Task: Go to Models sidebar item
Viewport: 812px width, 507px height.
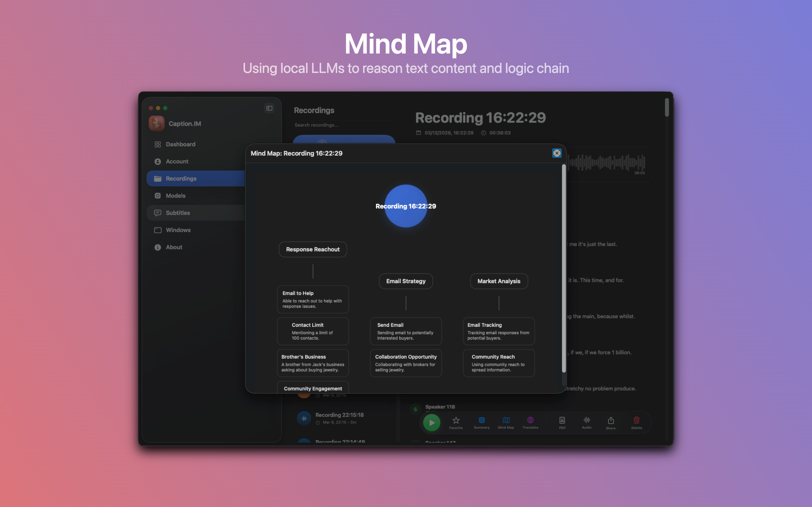Action: [175, 195]
